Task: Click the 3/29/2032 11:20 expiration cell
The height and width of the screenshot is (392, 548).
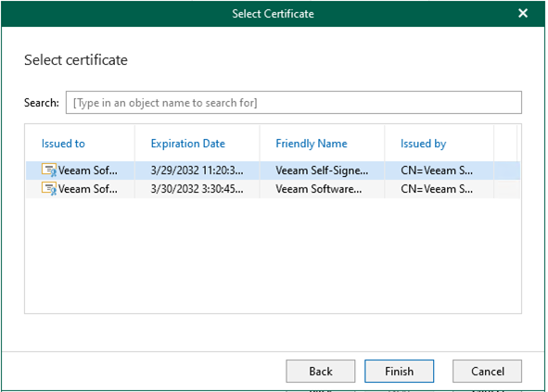Action: [x=198, y=171]
